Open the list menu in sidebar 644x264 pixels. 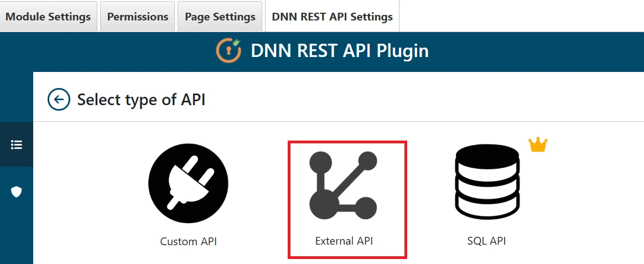(17, 144)
